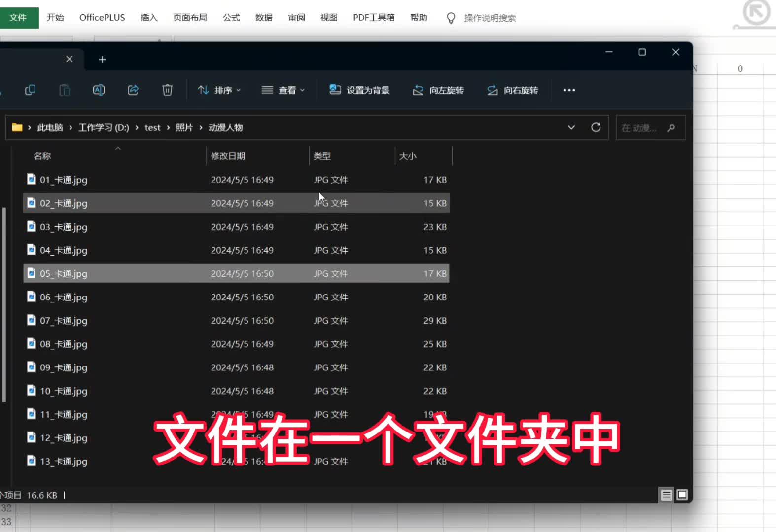Select file 05_卡通.jpg

pyautogui.click(x=236, y=274)
